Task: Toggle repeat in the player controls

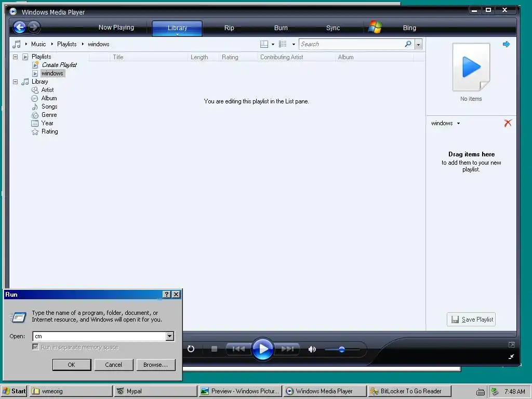Action: pos(191,349)
